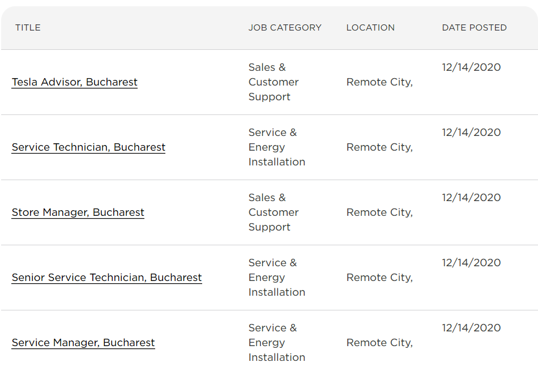Open Senior Service Technician, Bucharest link

106,278
